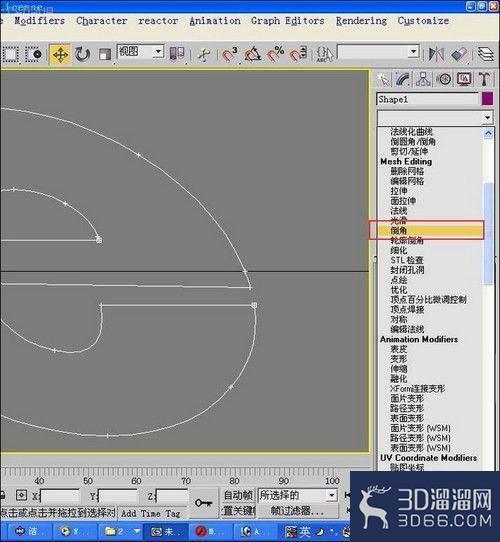Select the 路径变形 (WSM) modifier
Image resolution: width=500 pixels, height=542 pixels.
420,438
